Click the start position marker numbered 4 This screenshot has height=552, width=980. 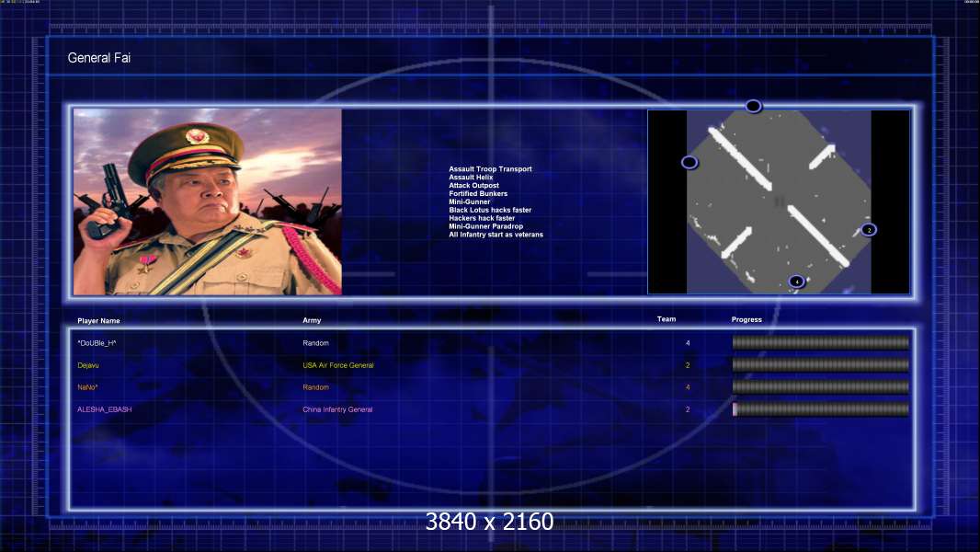pos(796,282)
